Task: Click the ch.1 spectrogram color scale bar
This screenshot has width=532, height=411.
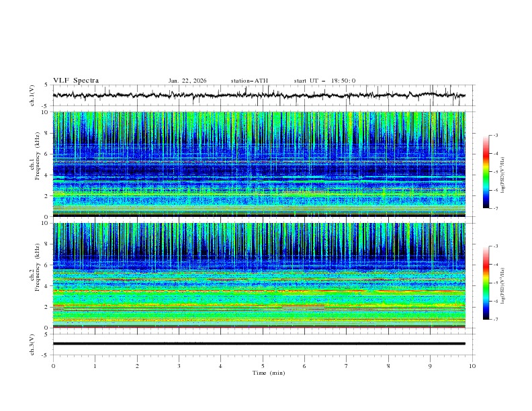Action: pos(486,172)
